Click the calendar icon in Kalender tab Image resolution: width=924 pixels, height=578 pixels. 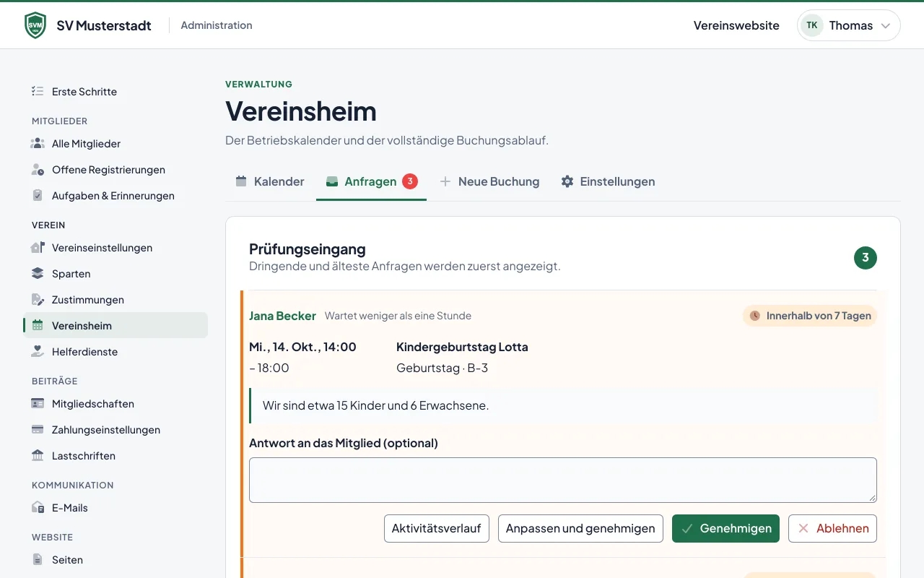pyautogui.click(x=241, y=181)
